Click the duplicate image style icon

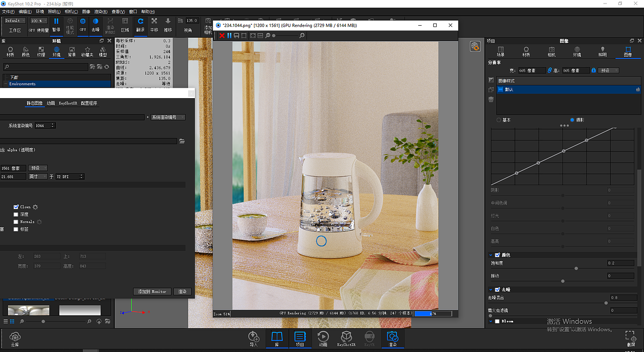(491, 90)
